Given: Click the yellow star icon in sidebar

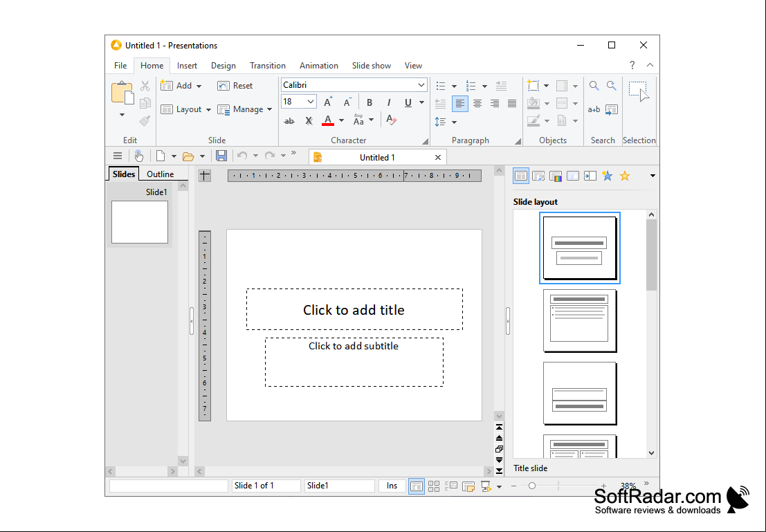Looking at the screenshot, I should tap(625, 176).
